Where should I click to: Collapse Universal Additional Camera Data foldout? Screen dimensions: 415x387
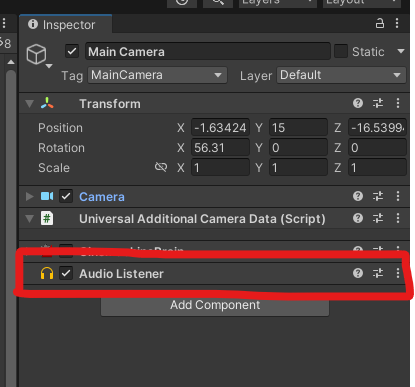(x=30, y=219)
